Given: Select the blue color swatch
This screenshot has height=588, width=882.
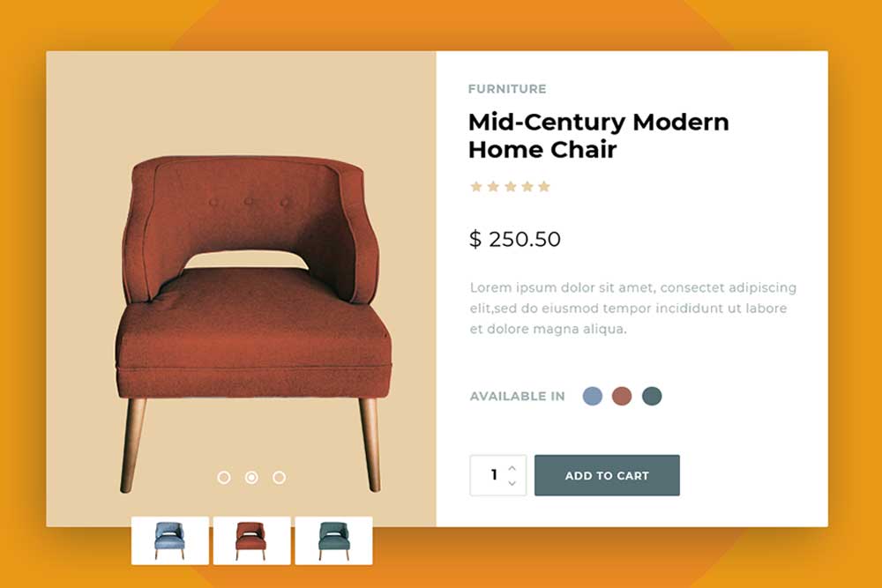Looking at the screenshot, I should tap(592, 396).
